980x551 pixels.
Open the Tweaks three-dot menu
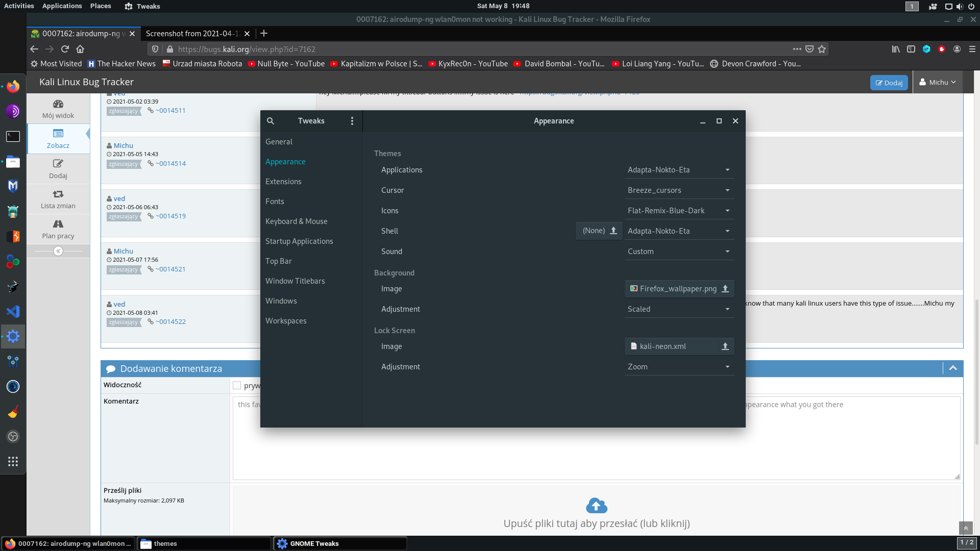[x=352, y=121]
